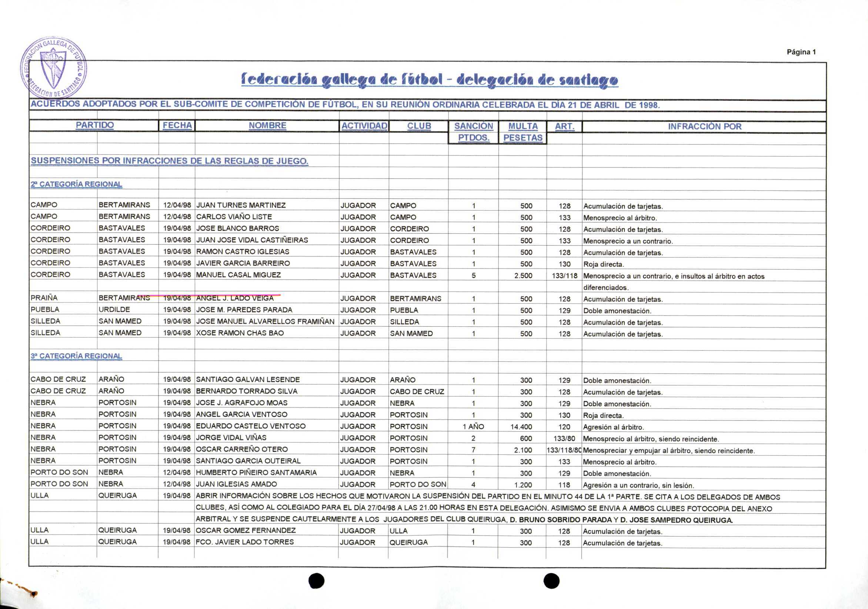
Task: Click the SUSPENSIONES POR INFRACCIONES section heading
Action: (x=169, y=161)
